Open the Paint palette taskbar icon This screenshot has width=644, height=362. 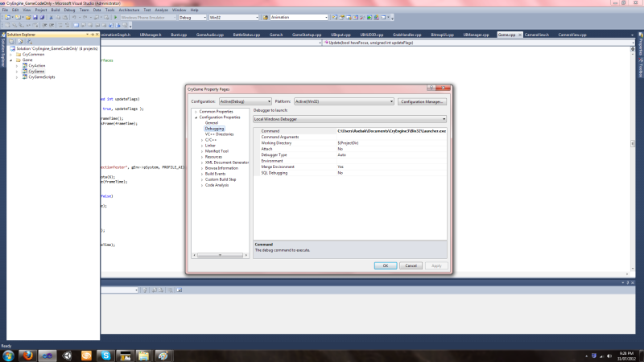point(163,356)
